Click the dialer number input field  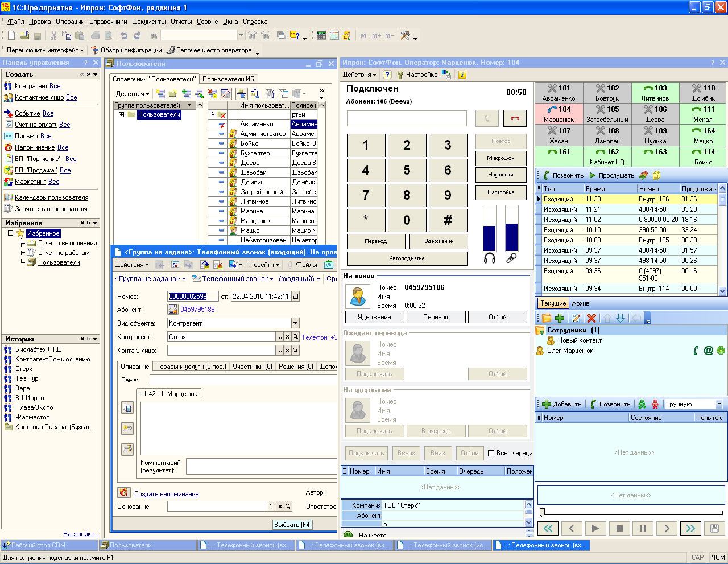[x=407, y=118]
